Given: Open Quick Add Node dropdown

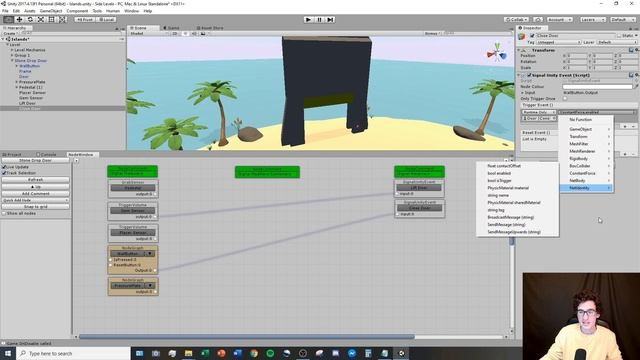Looking at the screenshot, I should click(36, 200).
